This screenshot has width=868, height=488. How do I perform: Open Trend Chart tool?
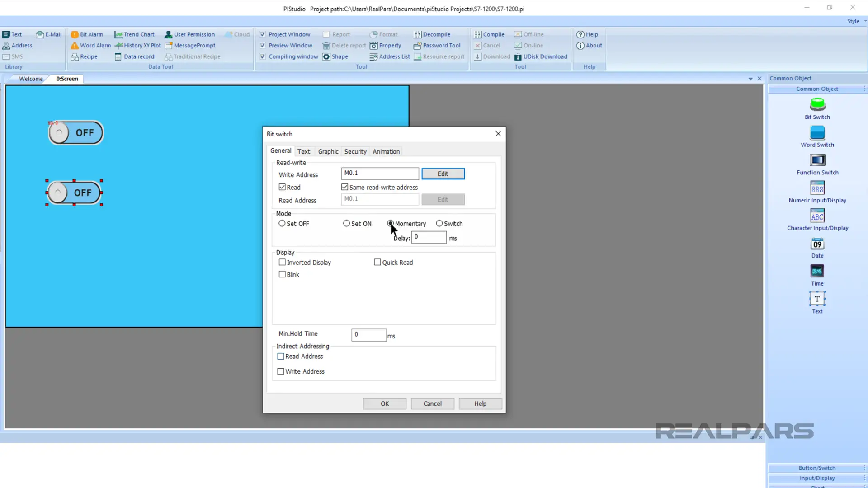[x=134, y=34]
